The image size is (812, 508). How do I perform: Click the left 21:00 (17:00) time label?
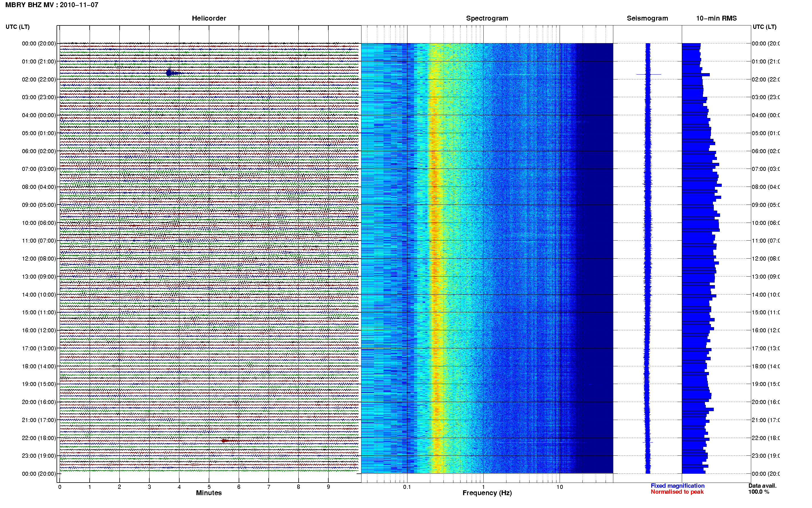click(x=39, y=420)
